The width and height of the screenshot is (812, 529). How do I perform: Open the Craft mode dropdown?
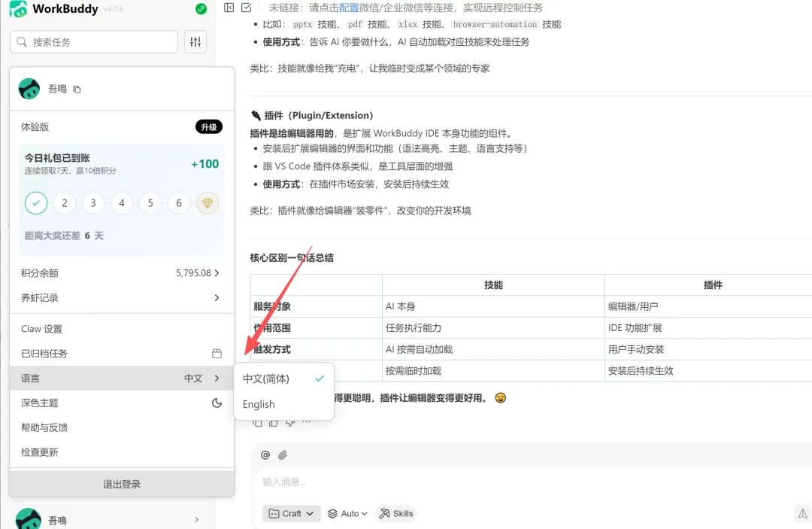coord(292,513)
